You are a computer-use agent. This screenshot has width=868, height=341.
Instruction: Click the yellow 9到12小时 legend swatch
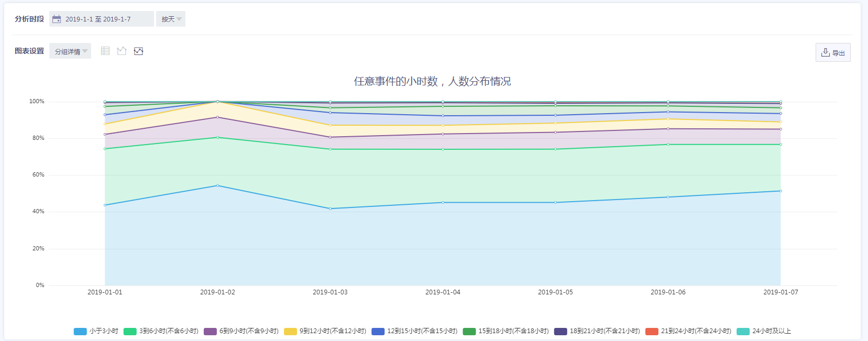290,331
